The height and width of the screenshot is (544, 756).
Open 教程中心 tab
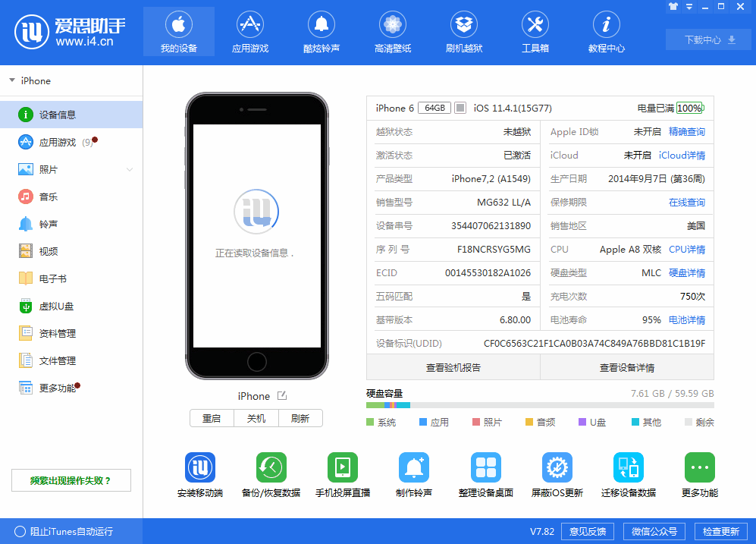pyautogui.click(x=607, y=32)
